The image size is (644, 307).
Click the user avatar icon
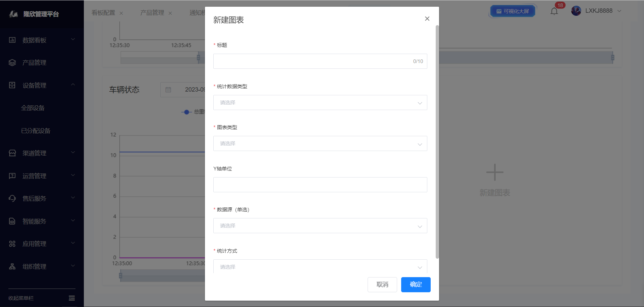click(576, 11)
